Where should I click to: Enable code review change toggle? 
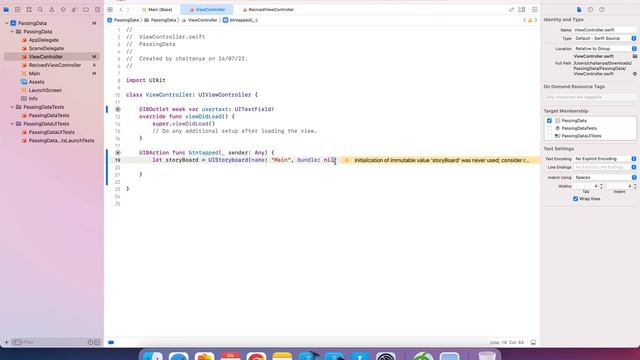pyautogui.click(x=511, y=9)
